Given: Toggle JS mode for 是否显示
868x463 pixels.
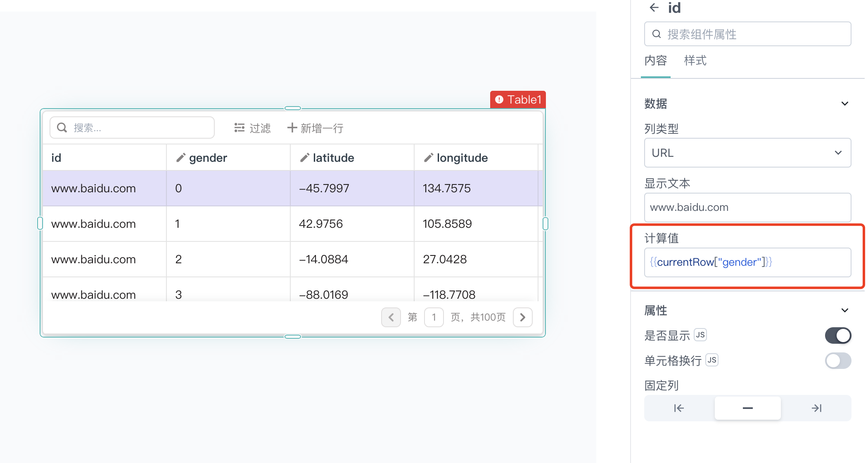Looking at the screenshot, I should click(700, 335).
